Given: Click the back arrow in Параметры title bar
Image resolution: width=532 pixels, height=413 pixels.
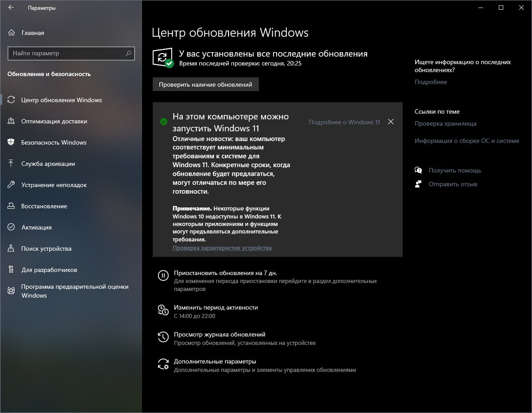Looking at the screenshot, I should pyautogui.click(x=11, y=8).
